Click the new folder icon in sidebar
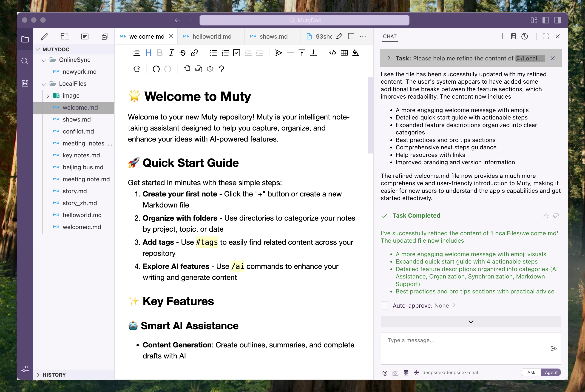 coord(65,37)
